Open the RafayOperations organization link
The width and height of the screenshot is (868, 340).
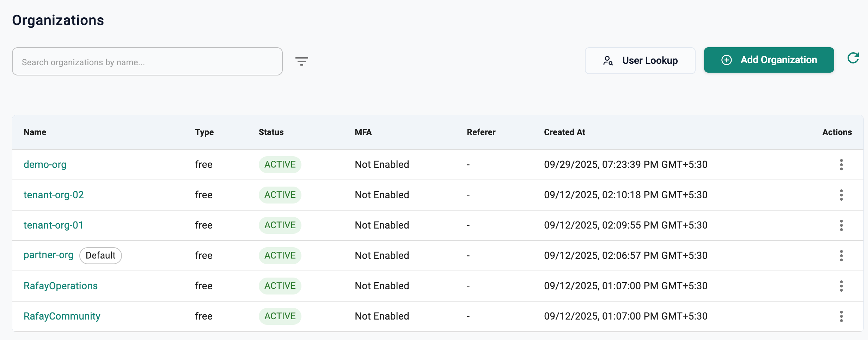point(60,286)
